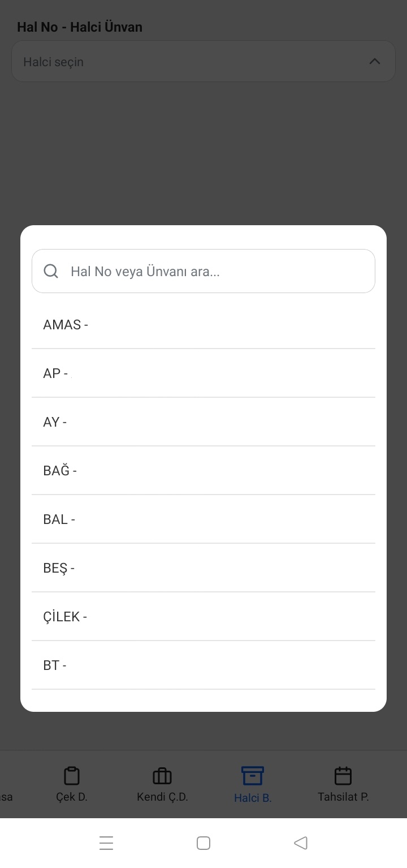Tap the Android back navigation arrow
Viewport: 407px width, 868px height.
tap(301, 843)
